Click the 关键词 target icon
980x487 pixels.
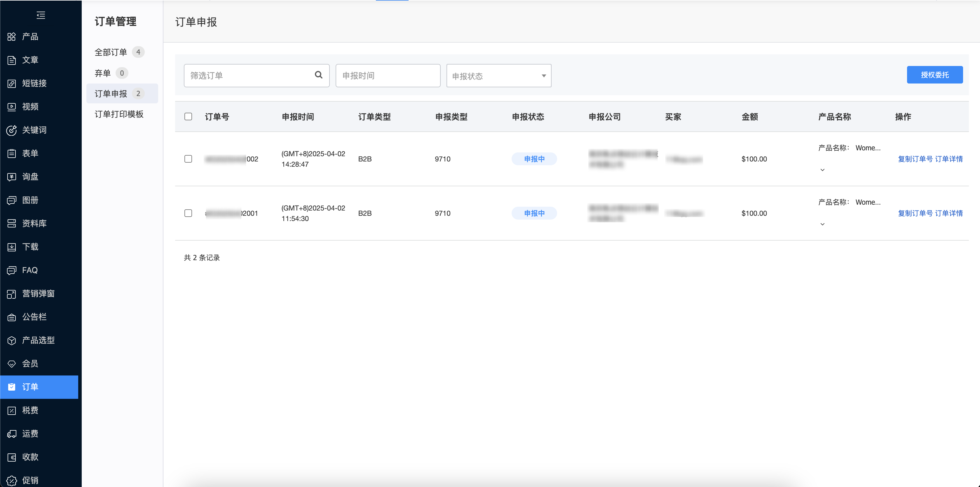pyautogui.click(x=12, y=130)
